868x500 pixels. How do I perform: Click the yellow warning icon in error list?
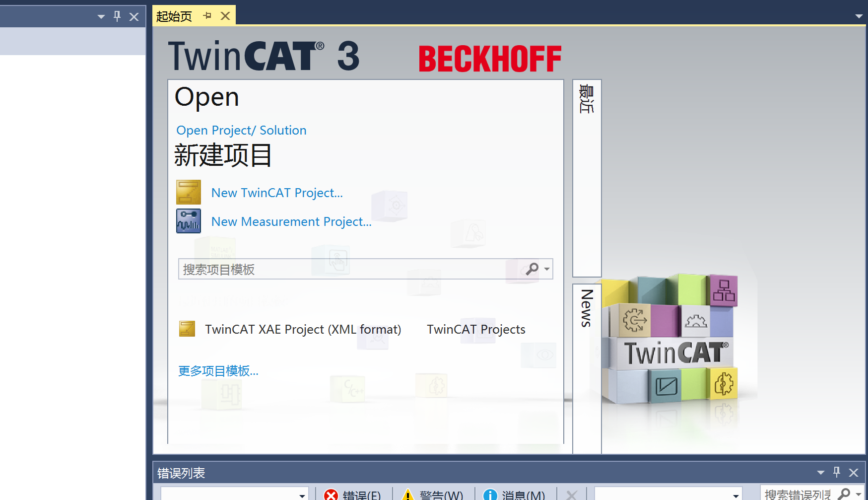tap(407, 495)
